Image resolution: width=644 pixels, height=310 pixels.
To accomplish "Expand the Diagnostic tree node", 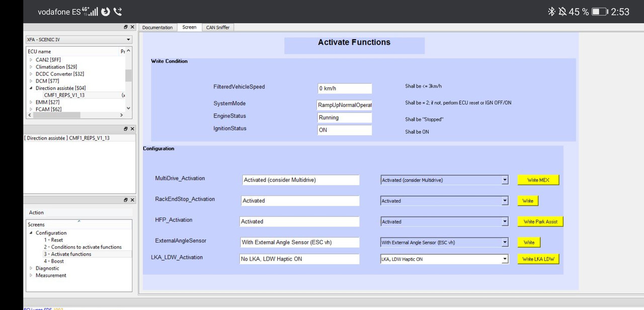I will click(x=31, y=268).
